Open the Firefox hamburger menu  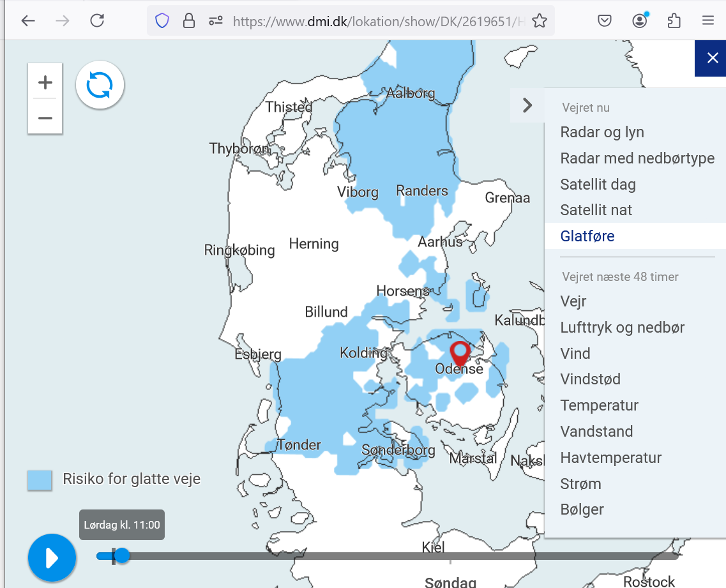click(x=708, y=21)
